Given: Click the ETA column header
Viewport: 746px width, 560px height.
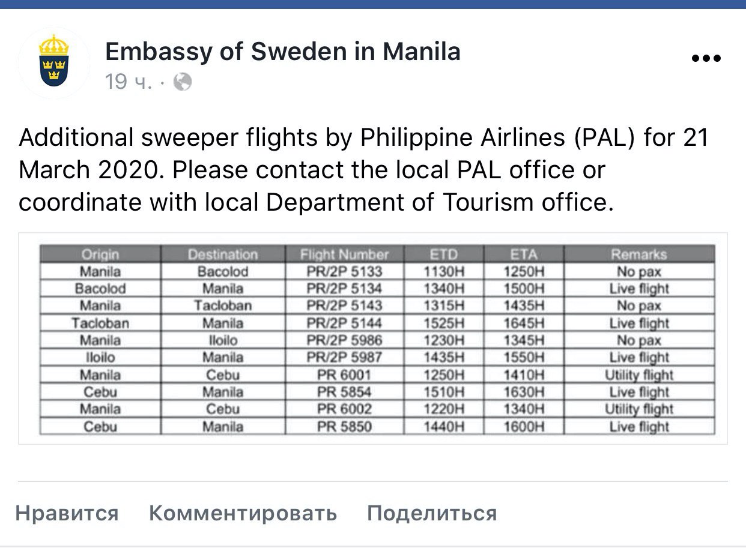Looking at the screenshot, I should [x=524, y=254].
